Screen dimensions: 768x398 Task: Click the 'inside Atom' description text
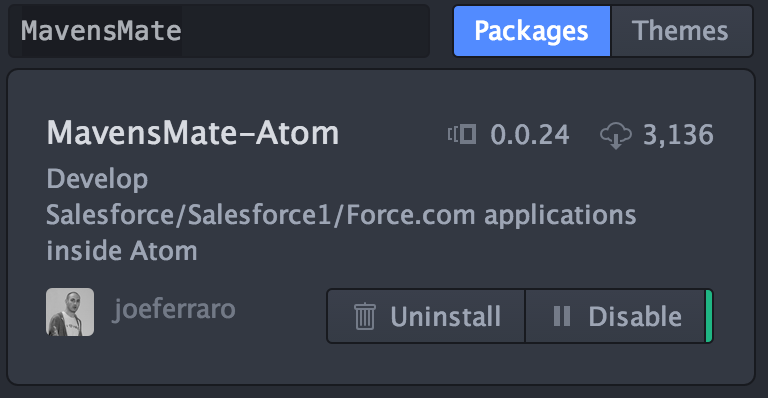pyautogui.click(x=122, y=251)
